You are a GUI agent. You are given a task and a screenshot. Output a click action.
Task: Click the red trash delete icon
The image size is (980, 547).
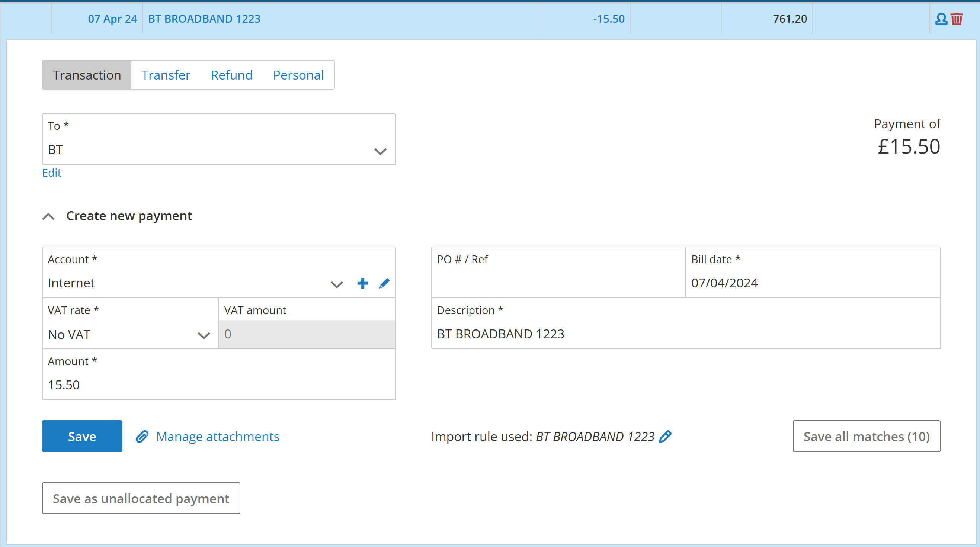(957, 19)
